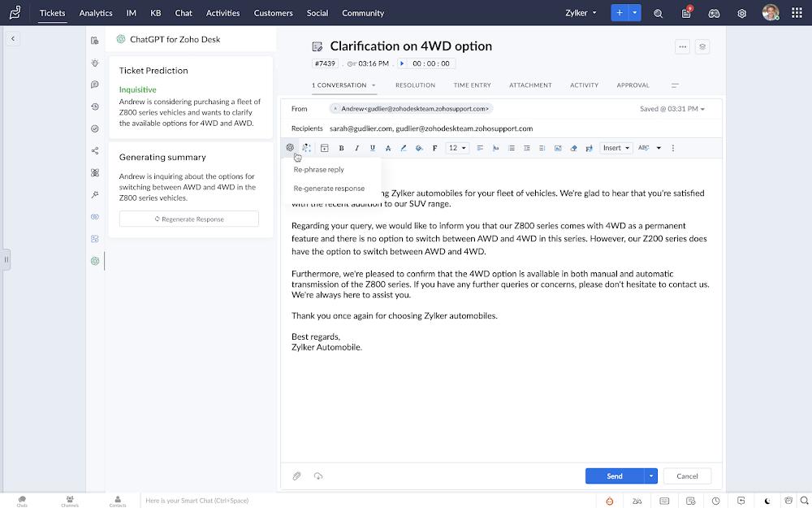Viewport: 812px width, 508px height.
Task: Open Chats in the bottom bar
Action: [22, 501]
